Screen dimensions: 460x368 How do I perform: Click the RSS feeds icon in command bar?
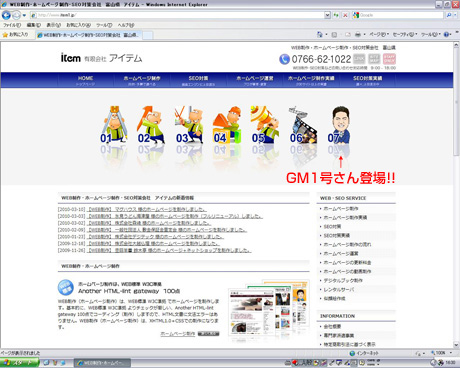[334, 34]
